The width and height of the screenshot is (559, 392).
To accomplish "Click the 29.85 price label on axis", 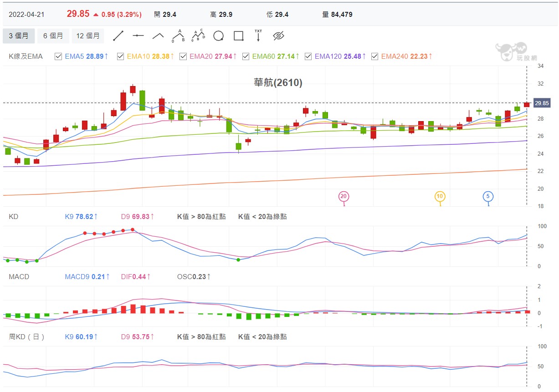I will pyautogui.click(x=542, y=103).
